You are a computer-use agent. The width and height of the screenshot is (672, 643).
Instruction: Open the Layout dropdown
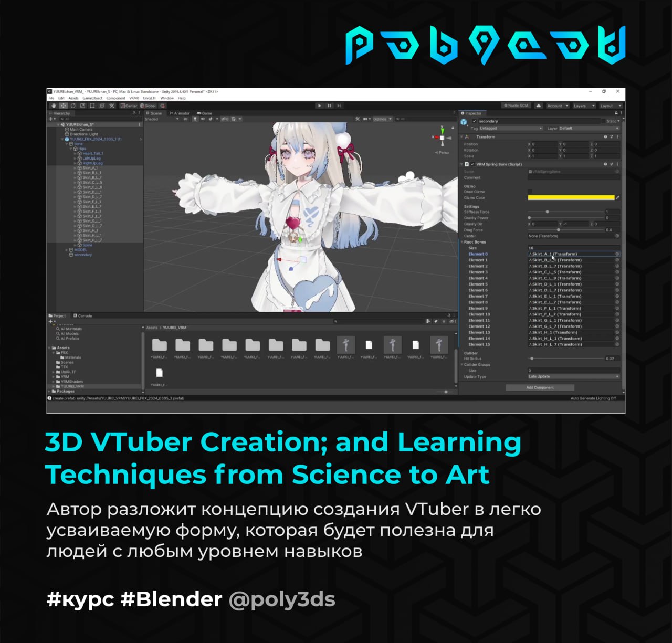(611, 106)
